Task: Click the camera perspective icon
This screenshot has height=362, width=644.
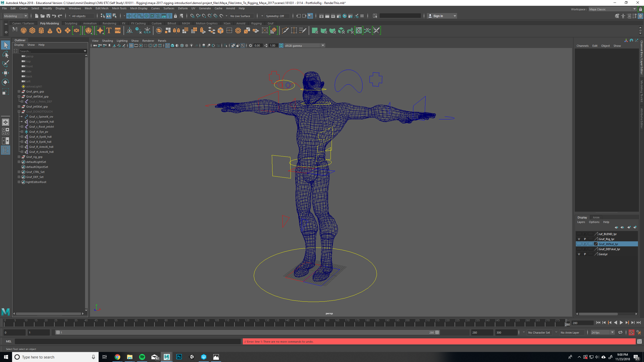Action: pyautogui.click(x=95, y=46)
